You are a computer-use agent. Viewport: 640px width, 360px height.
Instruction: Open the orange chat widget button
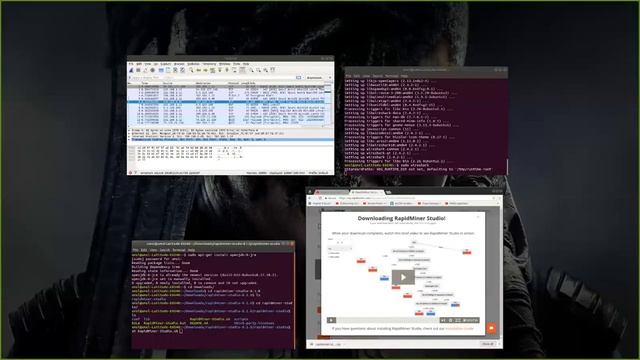tap(491, 328)
